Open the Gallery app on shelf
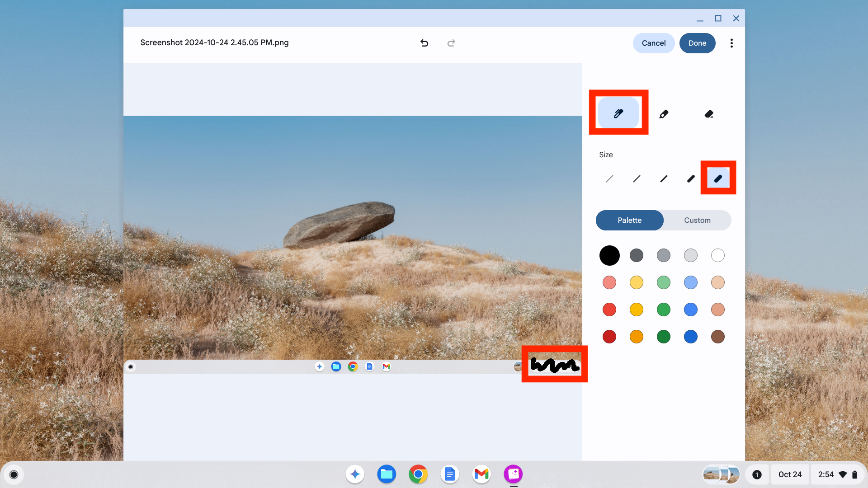Viewport: 868px width, 488px height. 513,474
